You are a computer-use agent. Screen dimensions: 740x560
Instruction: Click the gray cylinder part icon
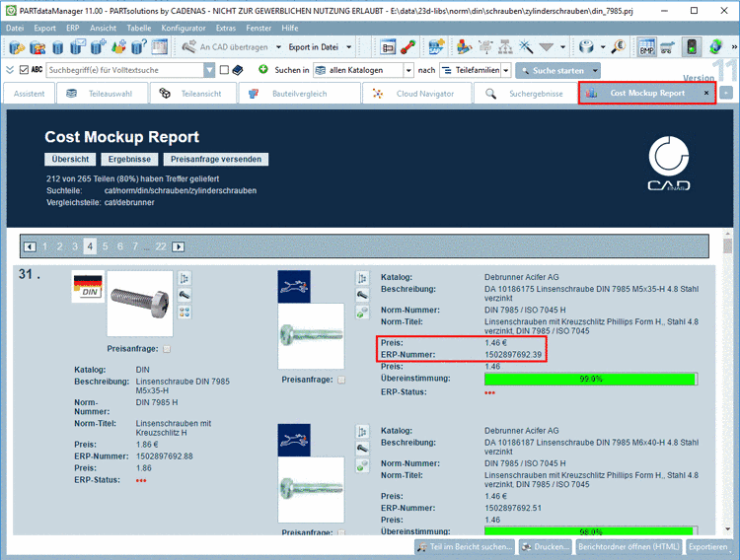pyautogui.click(x=586, y=47)
